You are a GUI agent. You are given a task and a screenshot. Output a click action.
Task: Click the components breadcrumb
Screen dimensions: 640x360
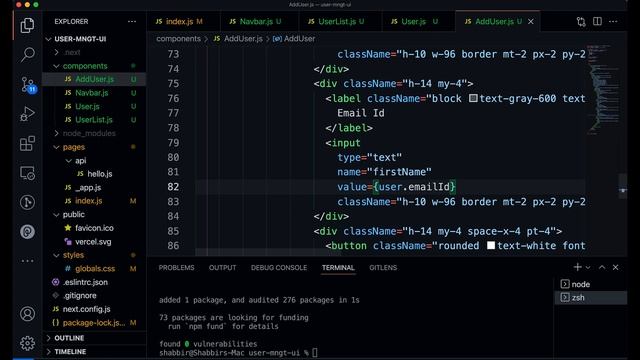coord(178,39)
